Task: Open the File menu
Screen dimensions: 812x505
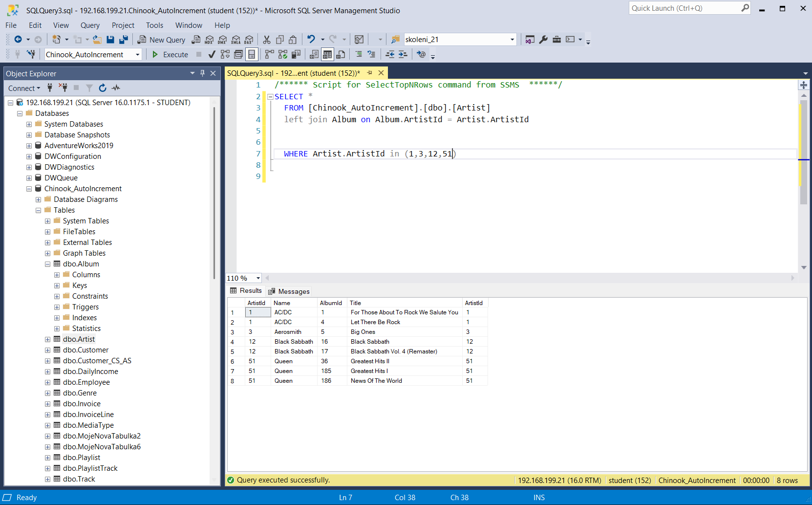Action: (11, 25)
